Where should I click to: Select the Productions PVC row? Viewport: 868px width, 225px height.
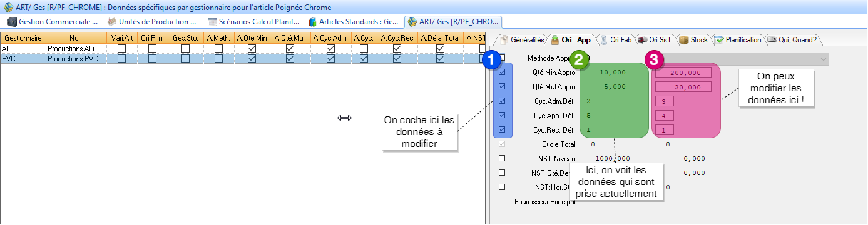pyautogui.click(x=242, y=59)
